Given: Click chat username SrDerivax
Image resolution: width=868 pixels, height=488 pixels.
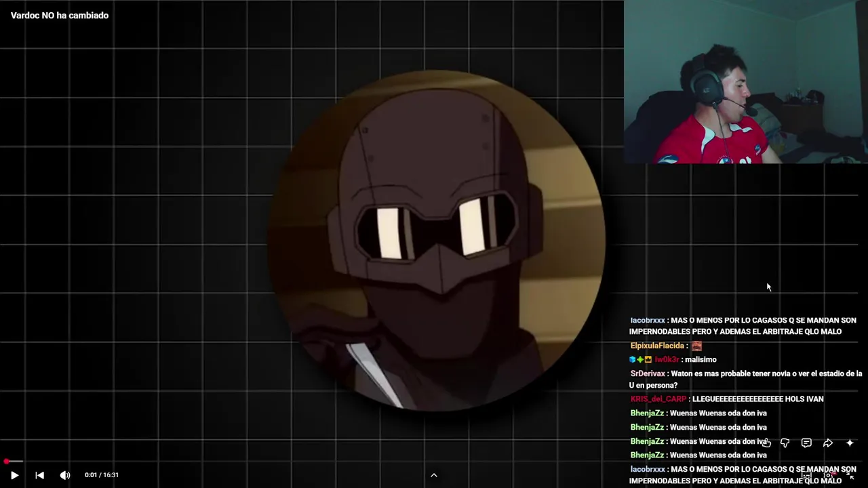Looking at the screenshot, I should [648, 373].
